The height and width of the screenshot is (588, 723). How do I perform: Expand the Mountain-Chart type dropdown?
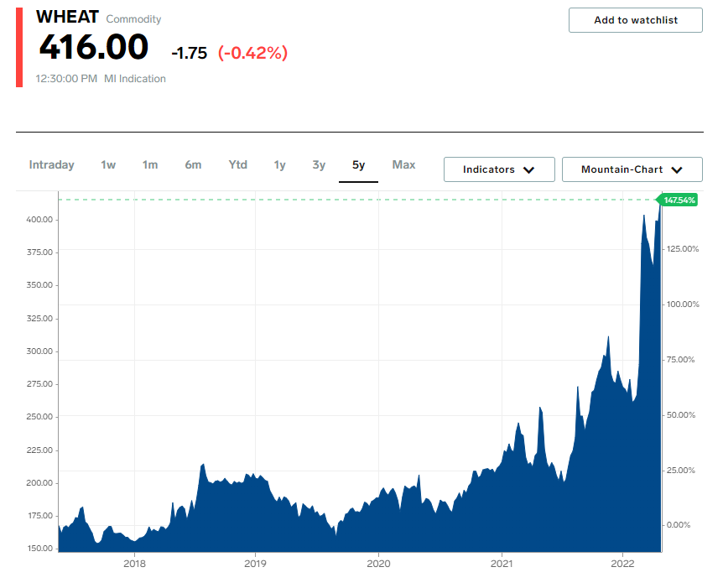[x=632, y=169]
